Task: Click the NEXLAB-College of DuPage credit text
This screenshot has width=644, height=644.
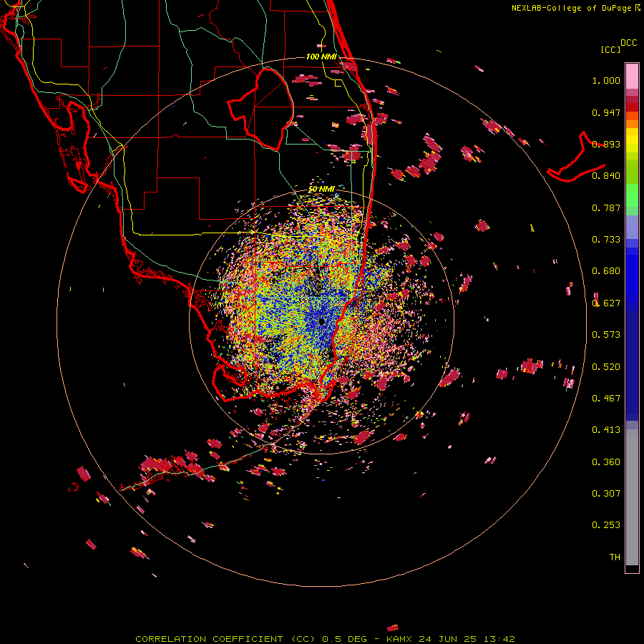Action: (571, 8)
